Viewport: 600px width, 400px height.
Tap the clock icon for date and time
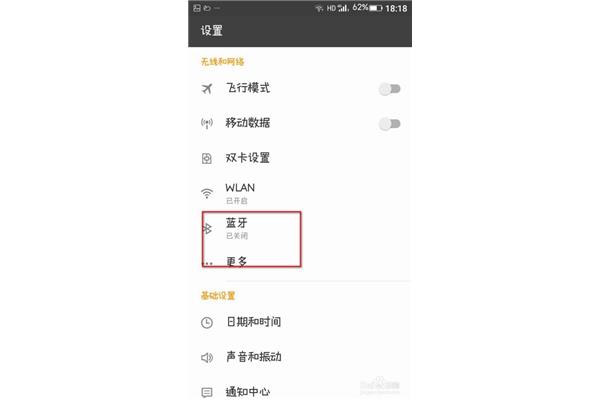pyautogui.click(x=207, y=323)
